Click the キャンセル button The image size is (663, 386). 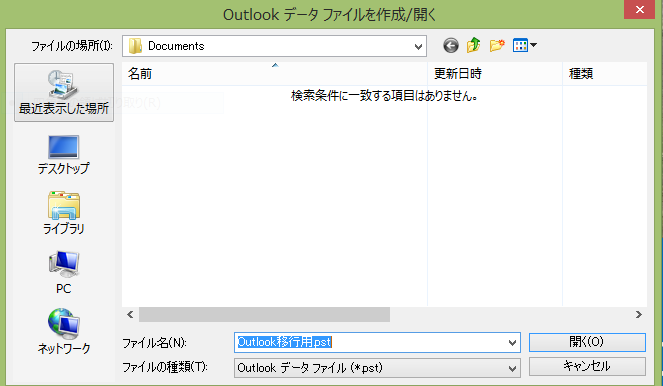pos(587,366)
